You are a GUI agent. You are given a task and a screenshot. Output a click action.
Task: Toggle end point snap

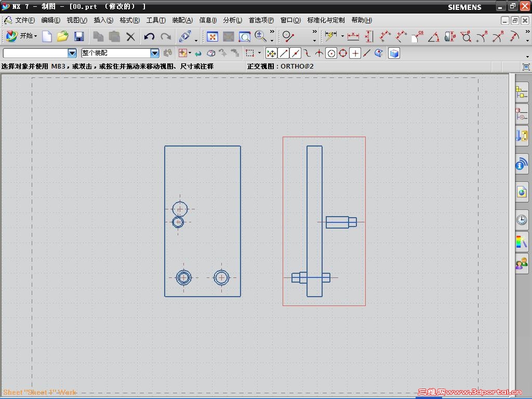pos(284,54)
